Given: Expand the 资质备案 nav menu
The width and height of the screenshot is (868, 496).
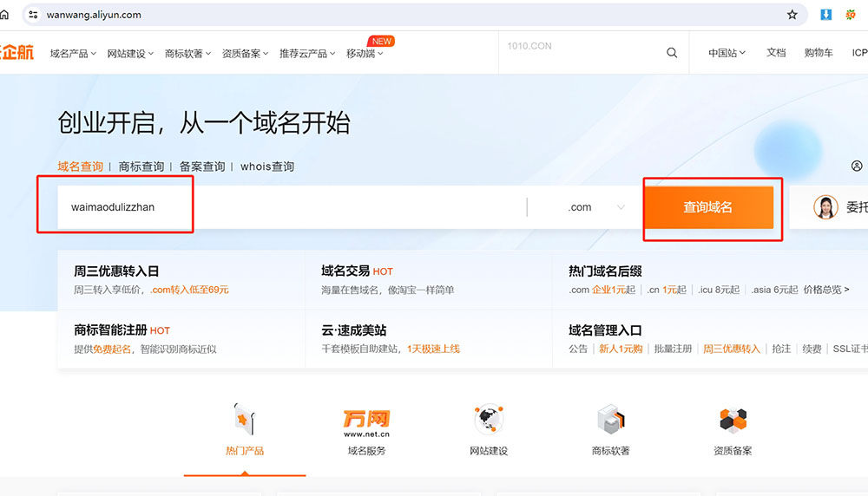Looking at the screenshot, I should tap(245, 54).
